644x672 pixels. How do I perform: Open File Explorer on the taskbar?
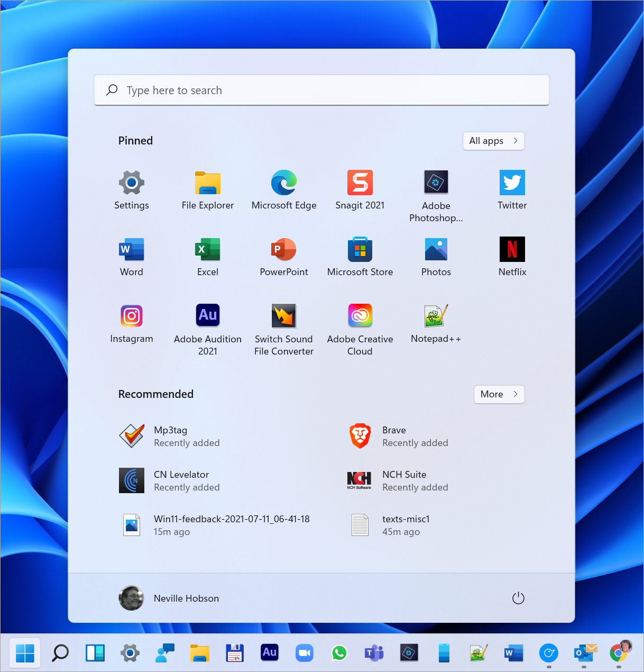point(200,653)
